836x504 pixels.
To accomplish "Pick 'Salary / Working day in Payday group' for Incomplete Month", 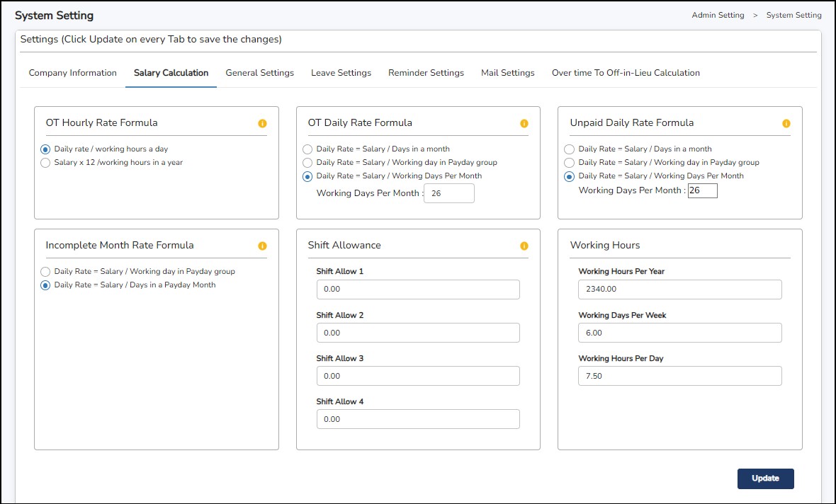I will coord(46,272).
